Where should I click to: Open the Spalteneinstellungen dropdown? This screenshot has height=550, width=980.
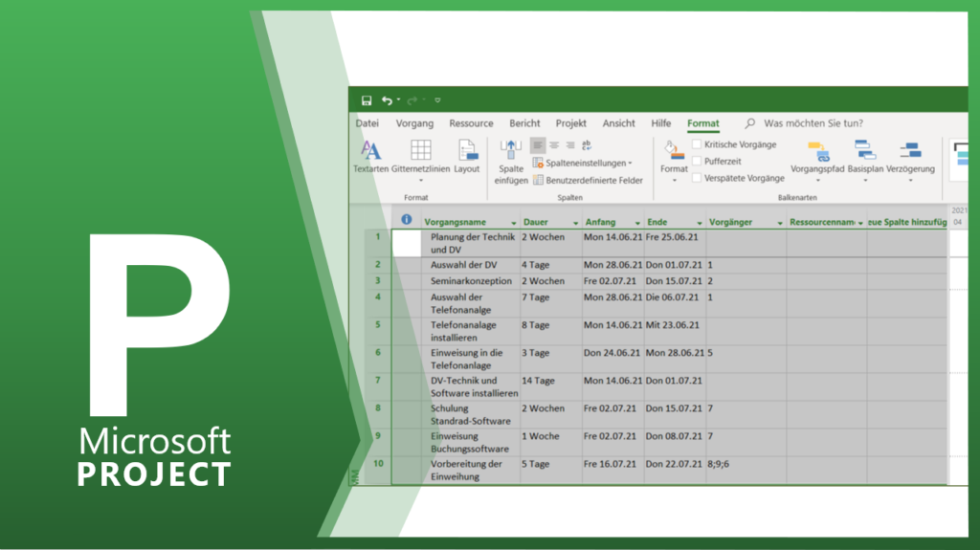[x=583, y=164]
